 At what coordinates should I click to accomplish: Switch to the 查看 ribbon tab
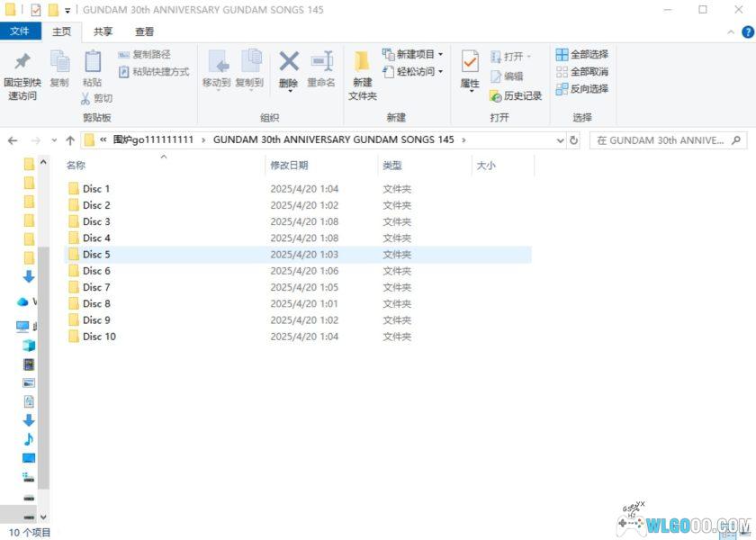(144, 31)
